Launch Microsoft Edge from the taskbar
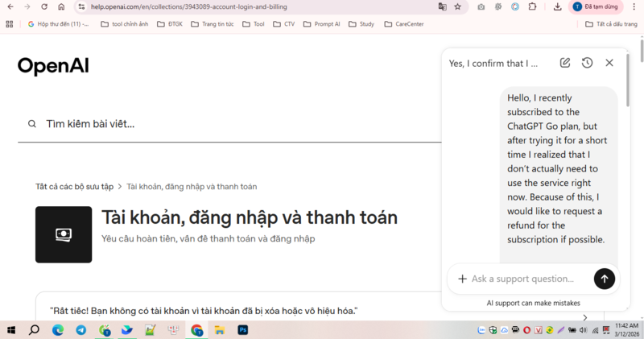 [x=58, y=330]
